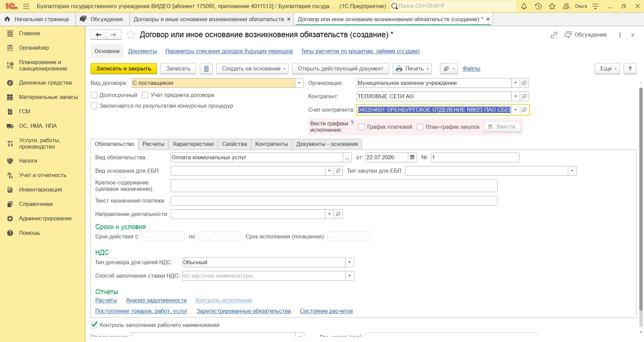Open Направление деятельности record icon
The height and width of the screenshot is (342, 644).
pyautogui.click(x=338, y=214)
